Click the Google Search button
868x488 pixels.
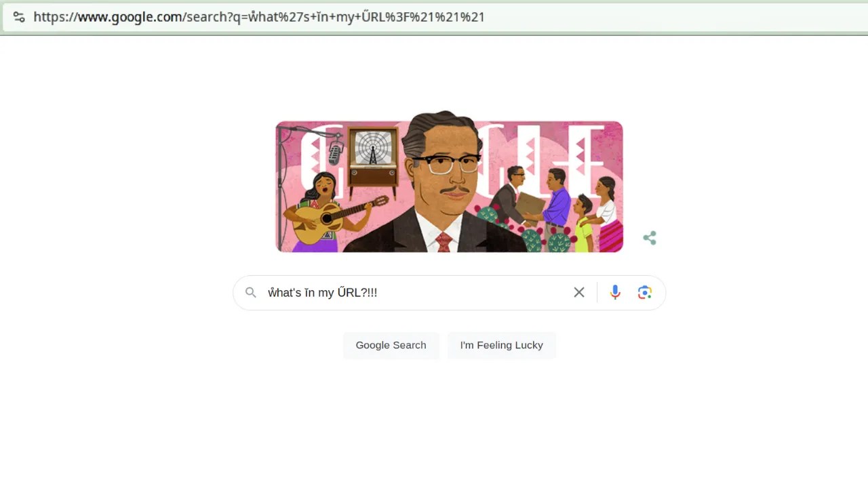click(x=391, y=345)
